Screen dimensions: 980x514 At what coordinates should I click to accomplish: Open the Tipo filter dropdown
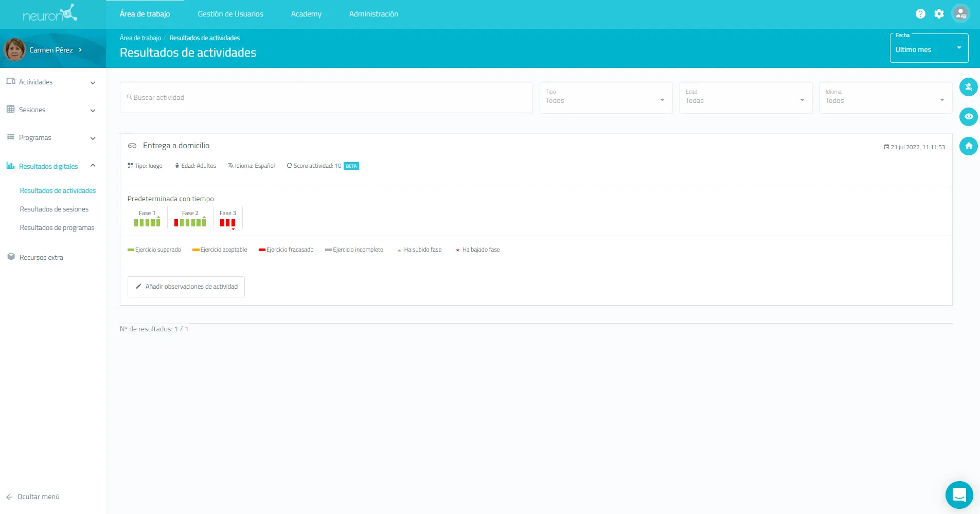[x=605, y=98]
